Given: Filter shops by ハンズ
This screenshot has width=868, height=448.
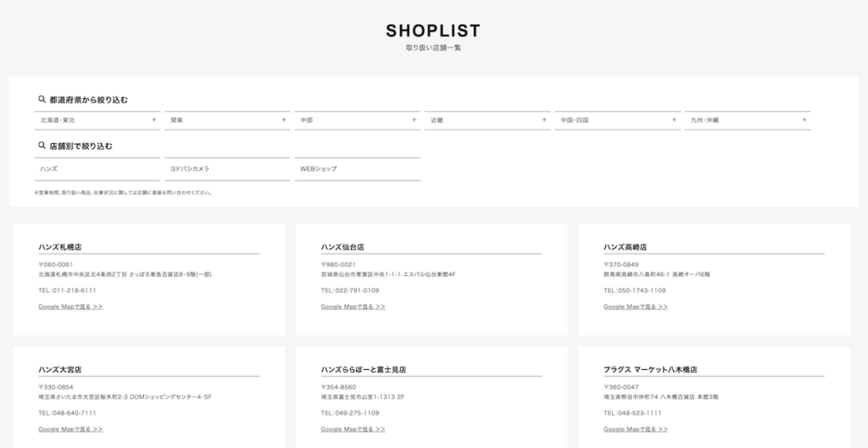Looking at the screenshot, I should coord(97,169).
